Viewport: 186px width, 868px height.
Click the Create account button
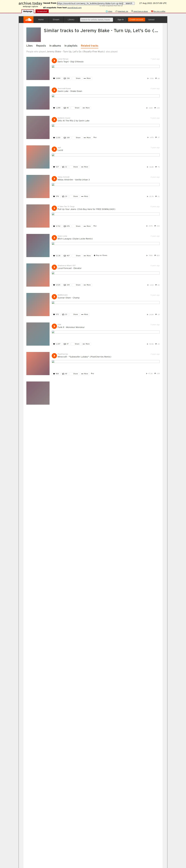[136, 20]
